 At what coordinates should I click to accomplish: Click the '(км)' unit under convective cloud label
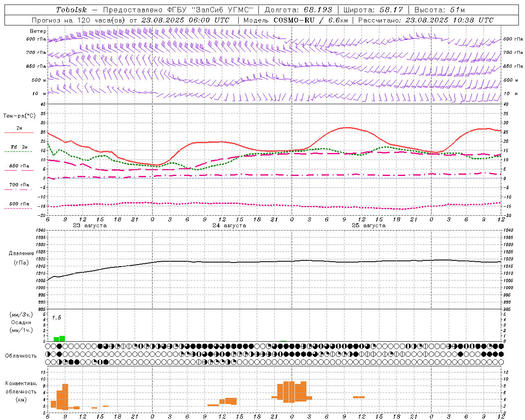(x=21, y=399)
